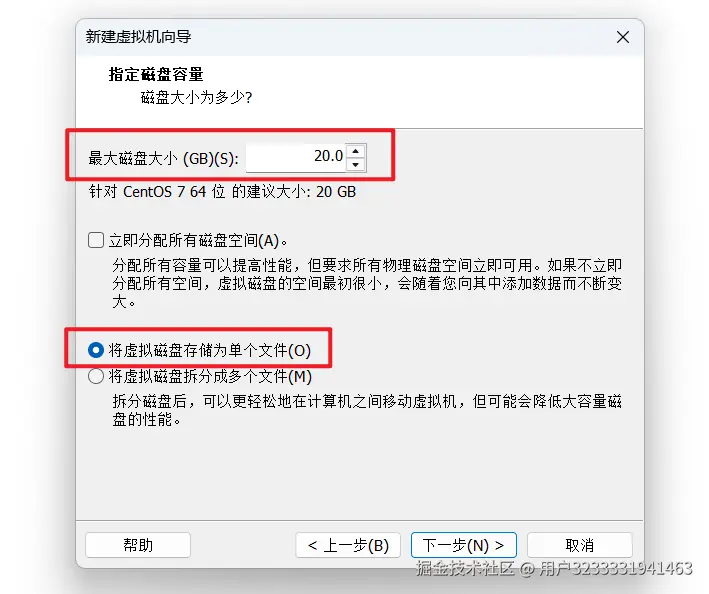
Task: Click the 20.0 disk size input field
Action: 296,157
